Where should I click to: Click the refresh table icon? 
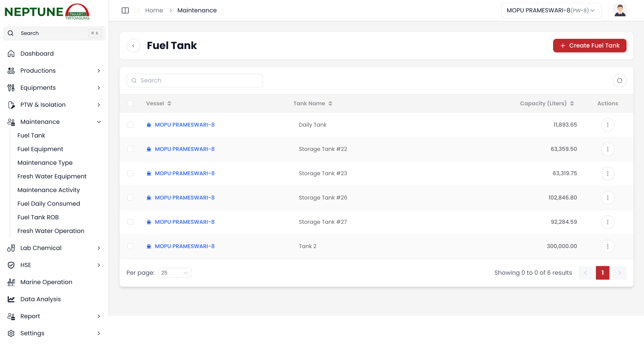click(619, 81)
